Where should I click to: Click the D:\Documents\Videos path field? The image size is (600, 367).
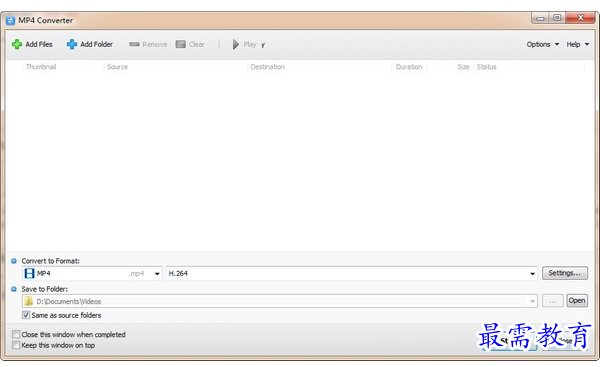pos(280,301)
